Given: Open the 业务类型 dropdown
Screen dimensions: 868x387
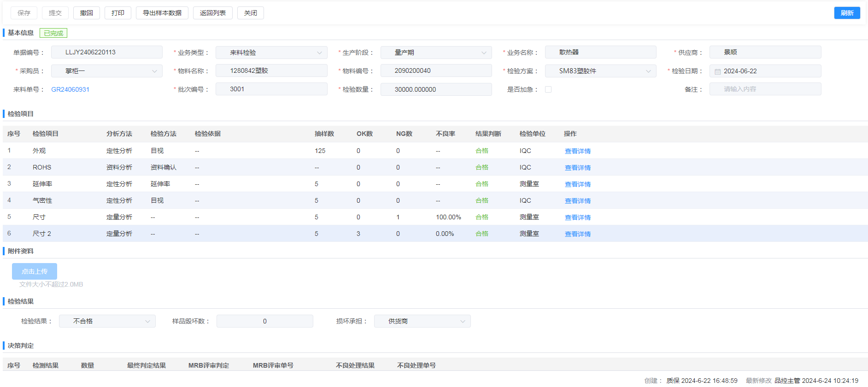Looking at the screenshot, I should tap(271, 53).
